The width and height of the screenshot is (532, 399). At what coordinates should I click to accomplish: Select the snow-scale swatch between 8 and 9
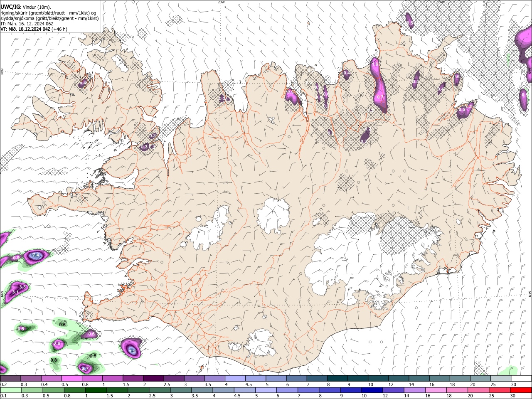[x=337, y=378]
